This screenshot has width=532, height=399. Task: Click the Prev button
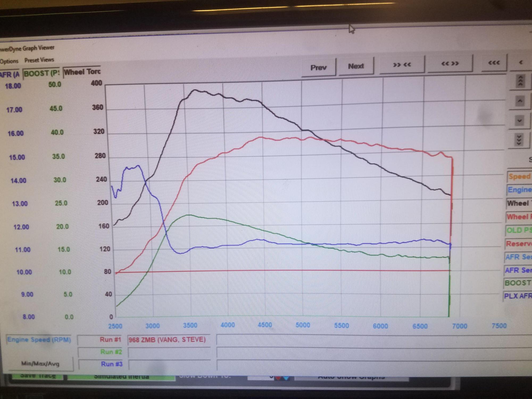318,68
